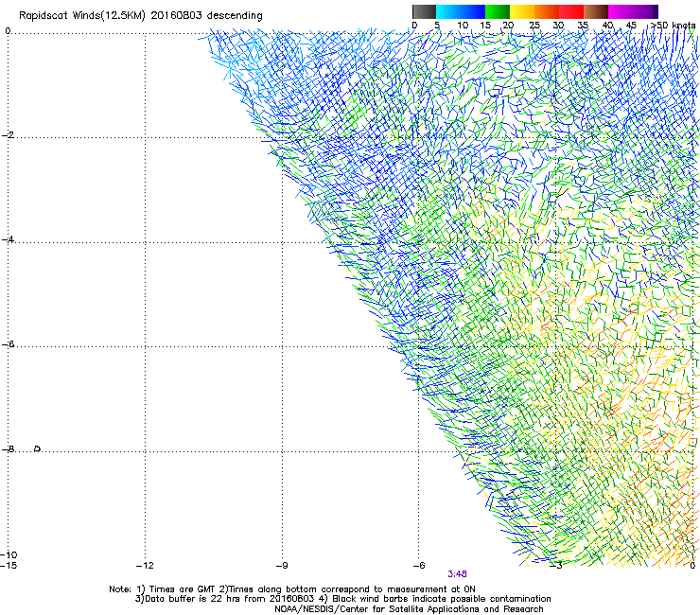Click the yellow 20-25 knots legend swatch
This screenshot has width=700, height=615.
[522, 11]
